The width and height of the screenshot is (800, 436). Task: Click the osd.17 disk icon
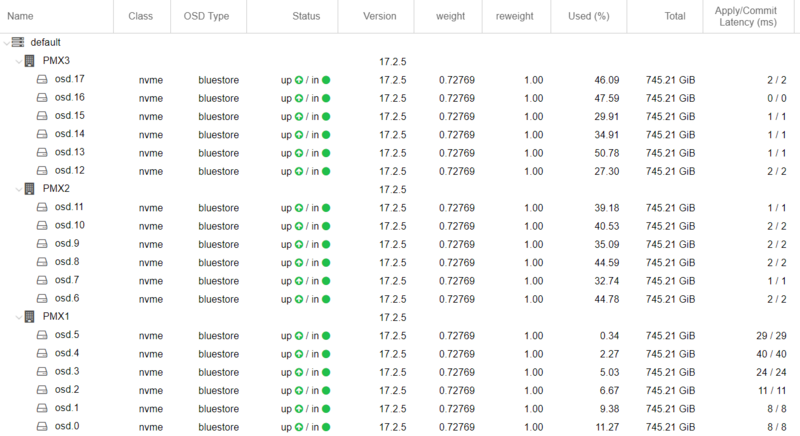tap(42, 79)
